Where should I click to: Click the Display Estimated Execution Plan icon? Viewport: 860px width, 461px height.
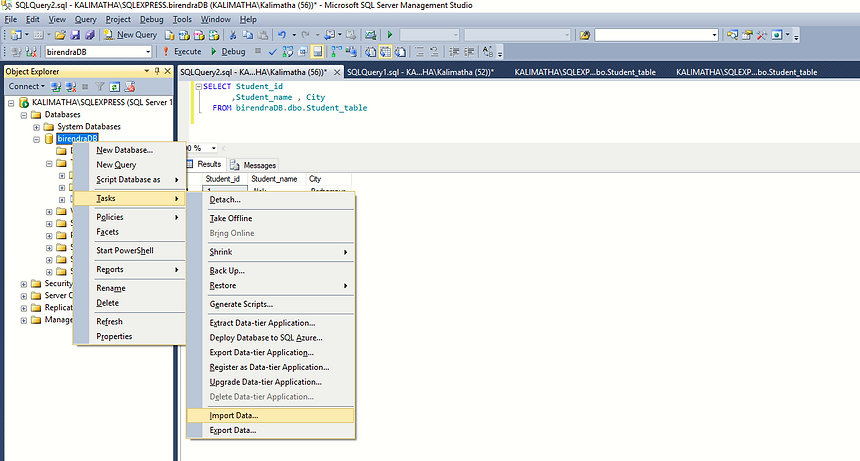coord(287,52)
